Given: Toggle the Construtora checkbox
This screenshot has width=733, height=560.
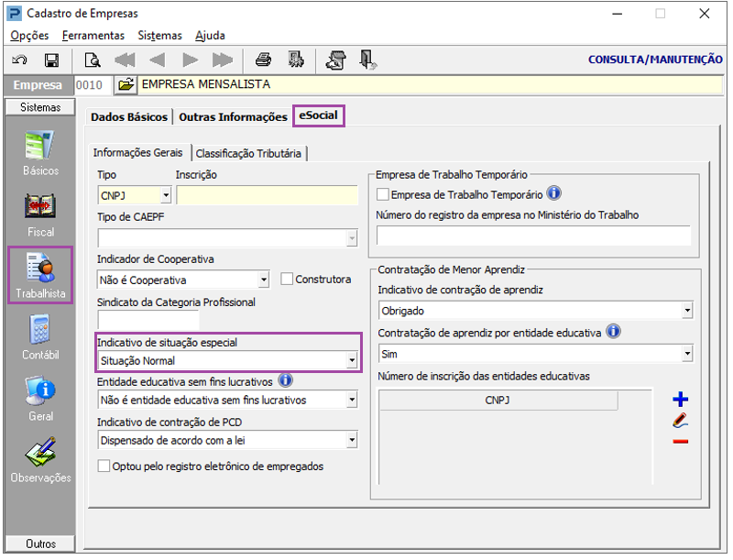Looking at the screenshot, I should click(287, 279).
